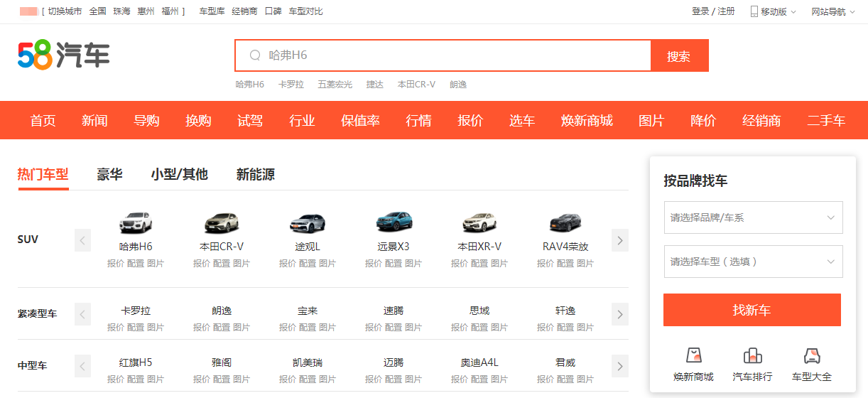
Task: Click the 找新车 button
Action: pyautogui.click(x=752, y=310)
